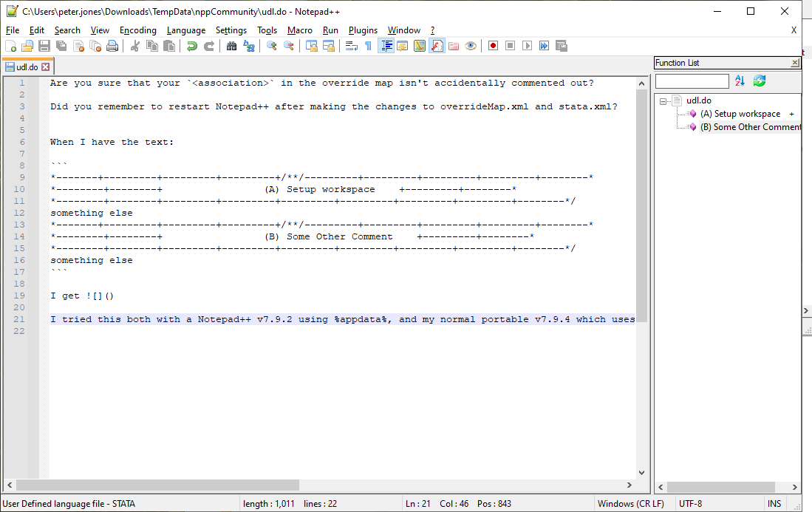Open the Run menu

[x=330, y=30]
